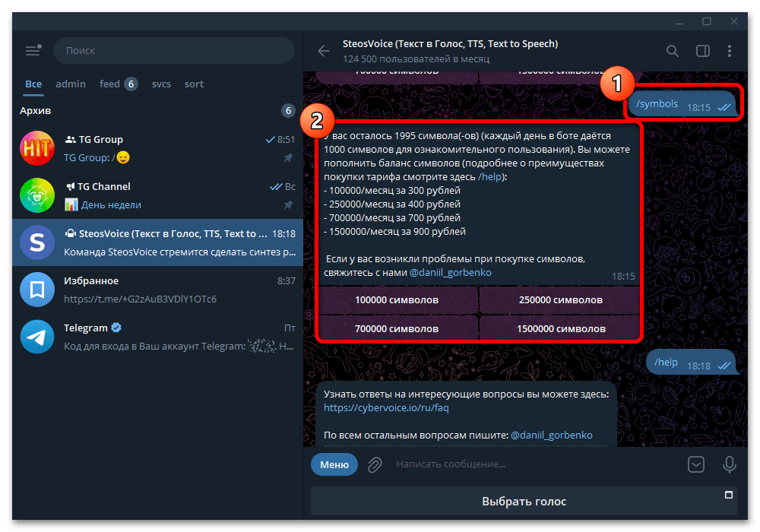The height and width of the screenshot is (532, 760).
Task: Open the Архив archived chats row
Action: click(158, 111)
